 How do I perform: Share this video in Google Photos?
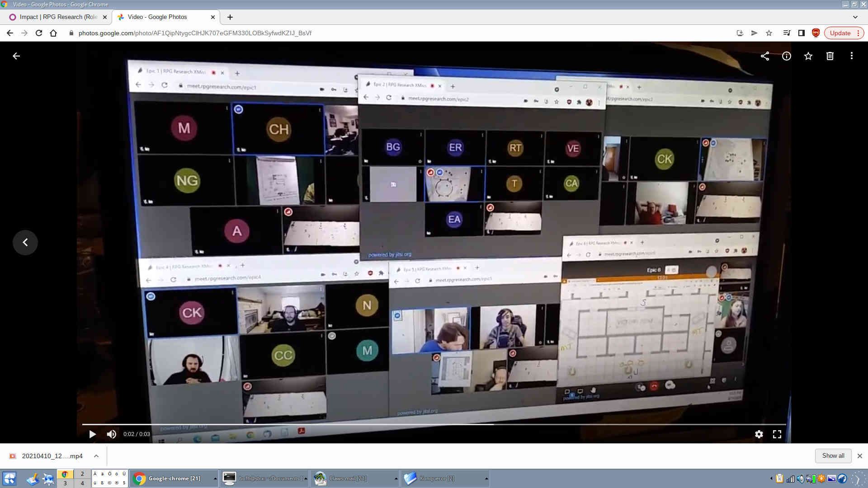765,56
